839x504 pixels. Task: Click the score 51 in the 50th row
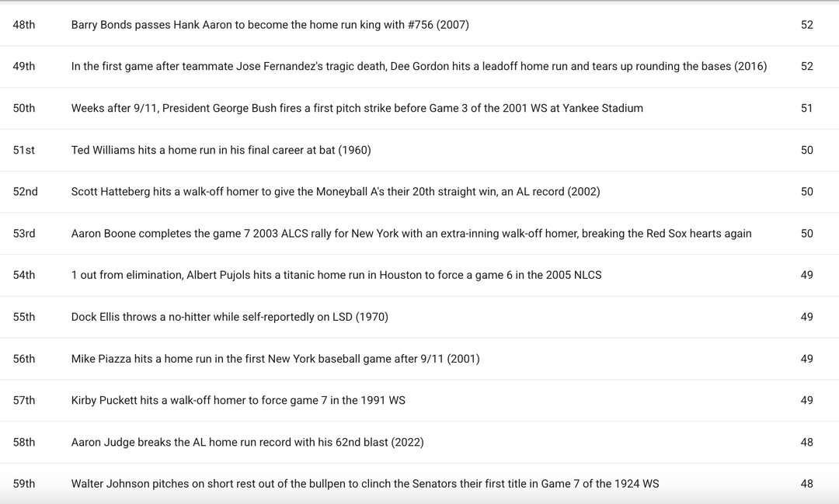coord(806,109)
